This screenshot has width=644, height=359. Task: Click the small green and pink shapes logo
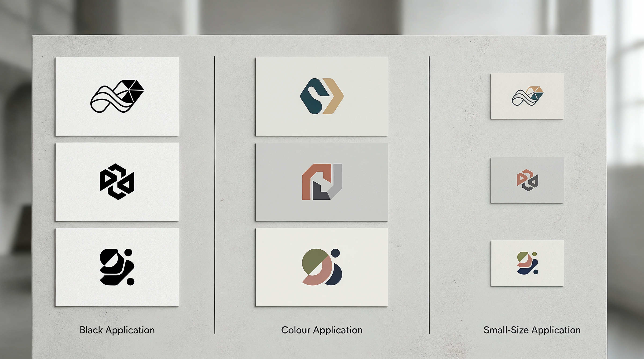coord(527,263)
